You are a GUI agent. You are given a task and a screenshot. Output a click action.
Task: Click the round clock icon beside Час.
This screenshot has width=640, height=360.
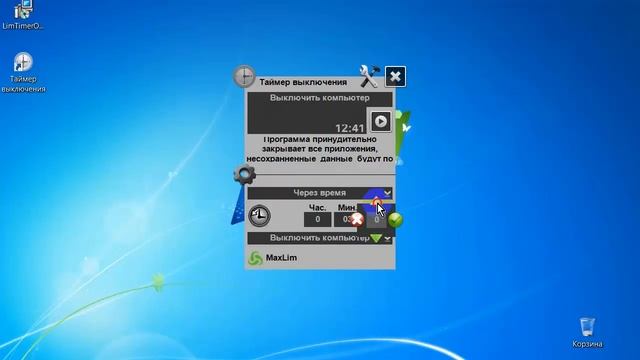coord(259,216)
